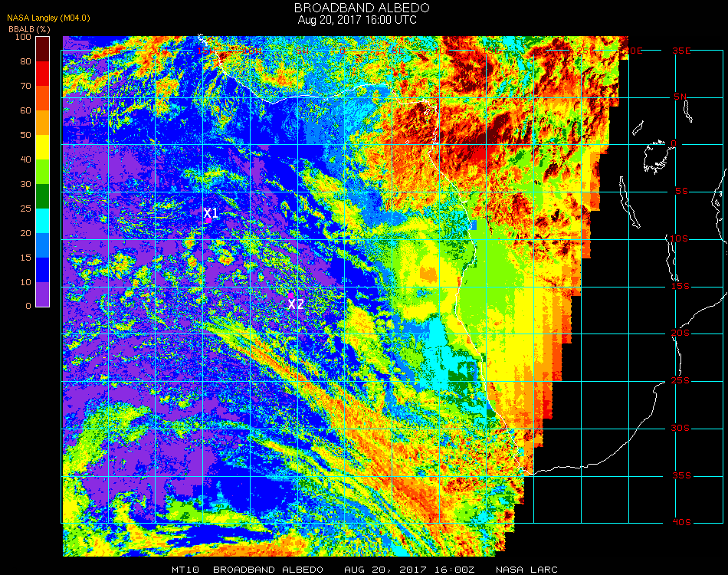Click the footer 'AUG 20, 2017 16:00Z' timestamp
This screenshot has height=575, width=728.
(x=409, y=570)
